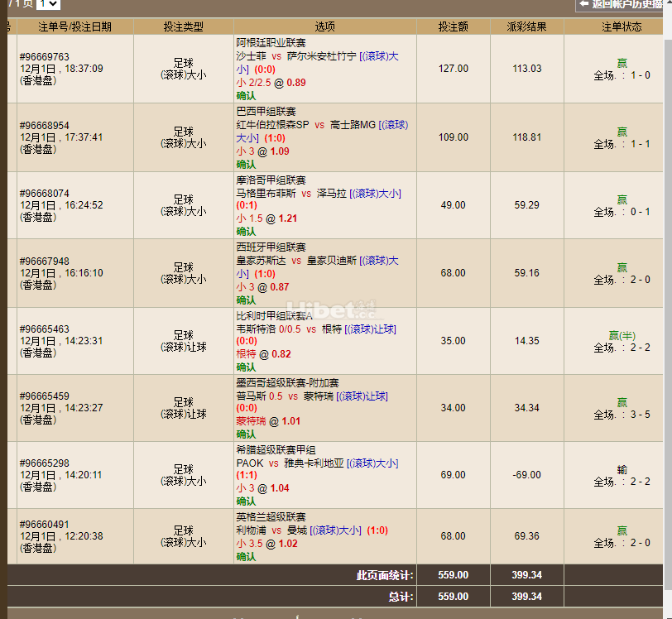This screenshot has width=672, height=619.
Task: Click the 总计 payout total 399.34
Action: [x=526, y=597]
